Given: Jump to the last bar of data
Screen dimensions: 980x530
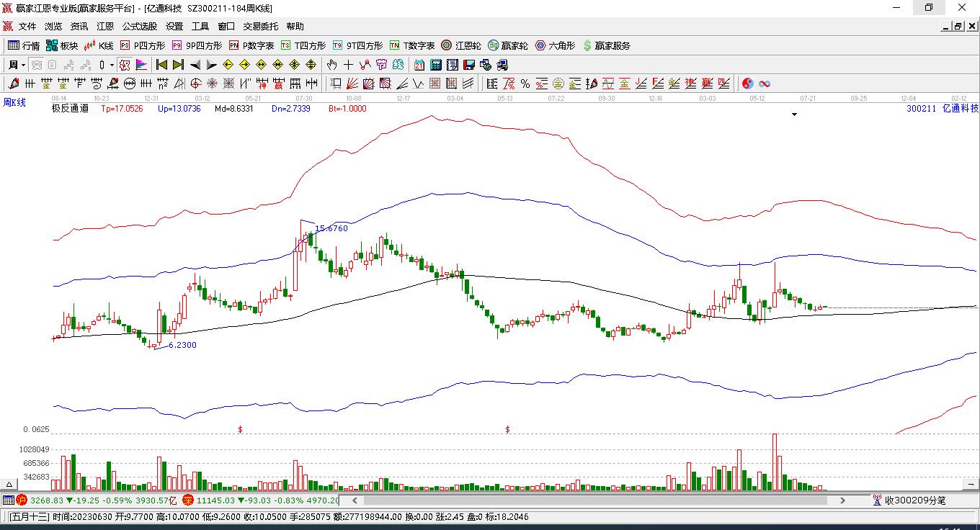Looking at the screenshot, I should pos(178,65).
